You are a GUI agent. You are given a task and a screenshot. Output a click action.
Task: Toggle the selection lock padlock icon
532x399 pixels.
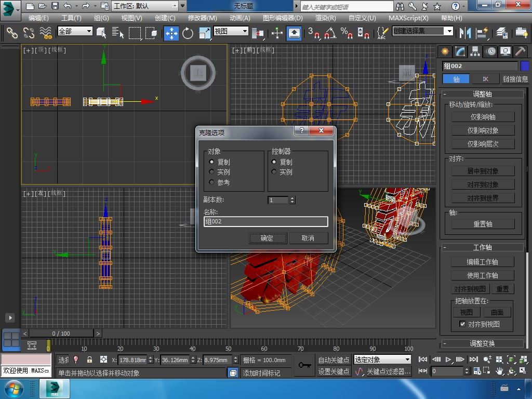coord(89,360)
